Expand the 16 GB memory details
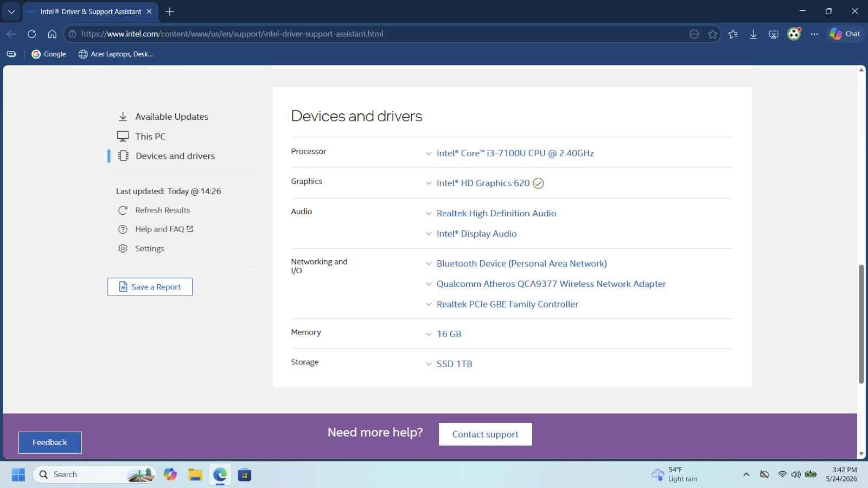Image resolution: width=868 pixels, height=488 pixels. tap(449, 334)
